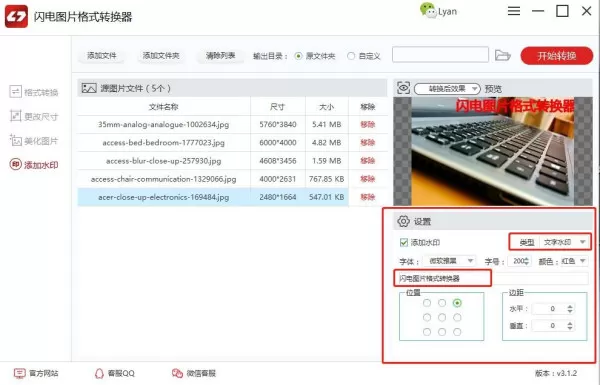This screenshot has width=600, height=385.
Task: Click the red 开始转换 button
Action: 557,55
